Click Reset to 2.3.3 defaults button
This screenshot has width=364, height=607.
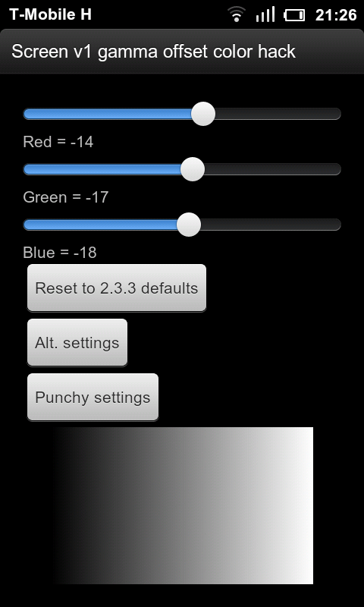coord(117,288)
